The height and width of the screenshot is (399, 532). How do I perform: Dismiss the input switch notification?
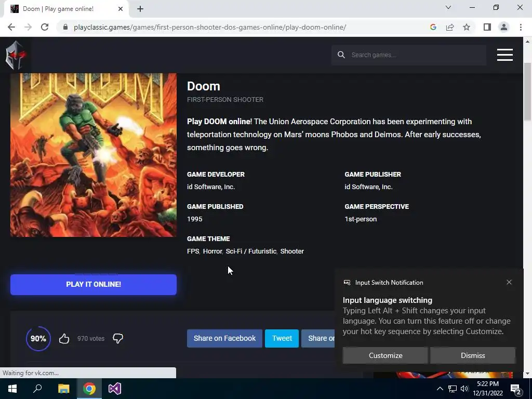tap(473, 355)
